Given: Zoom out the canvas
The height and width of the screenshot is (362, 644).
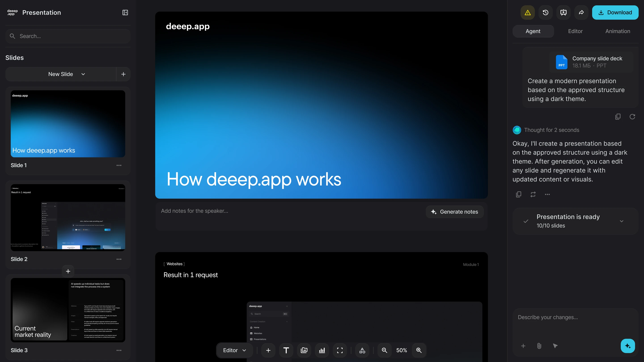Looking at the screenshot, I should pos(385,350).
